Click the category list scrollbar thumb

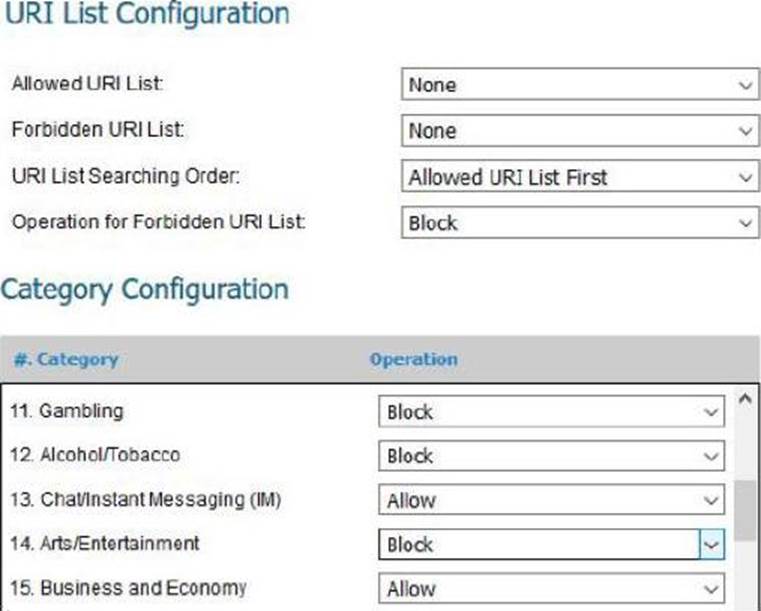point(744,512)
